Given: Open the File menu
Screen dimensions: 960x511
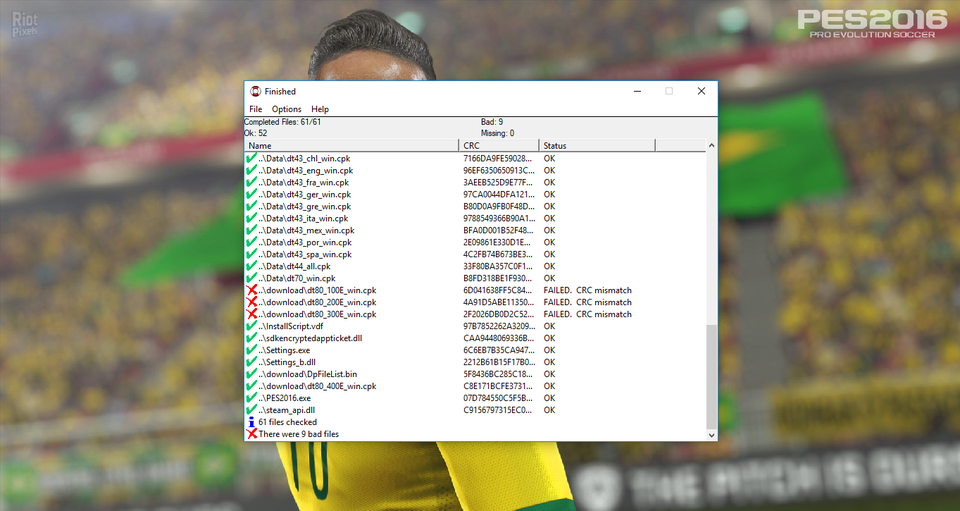Looking at the screenshot, I should pos(255,109).
